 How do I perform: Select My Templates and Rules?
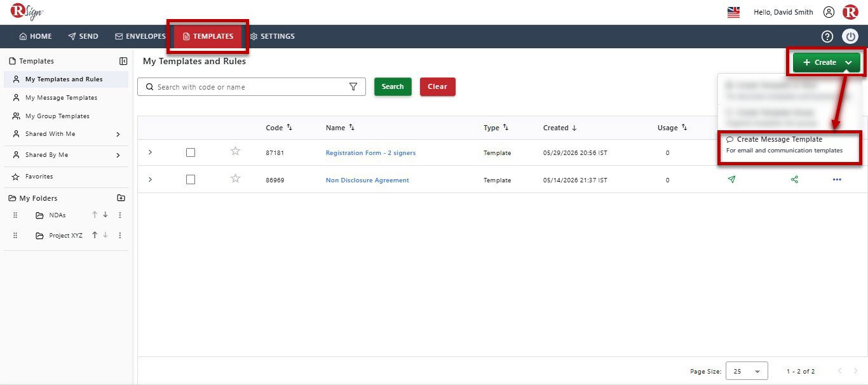[66, 79]
